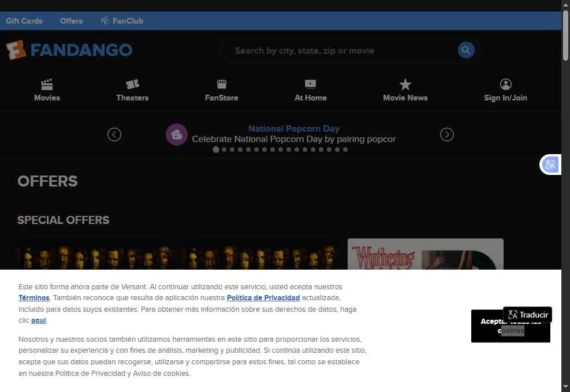Click the 'Celebrate National Popcorn Day' description text
570x392 pixels.
click(x=294, y=139)
